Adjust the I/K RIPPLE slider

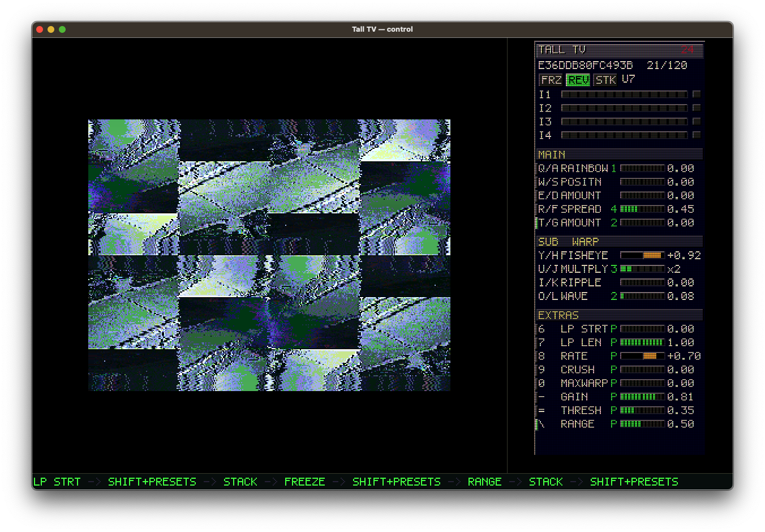tap(642, 282)
